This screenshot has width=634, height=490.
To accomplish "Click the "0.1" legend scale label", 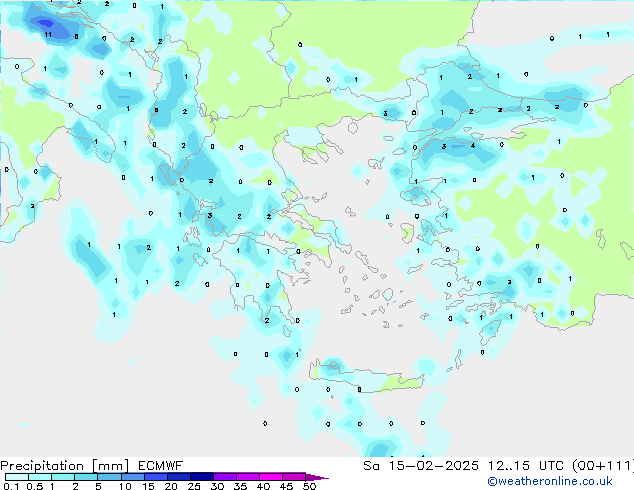I will tap(11, 486).
